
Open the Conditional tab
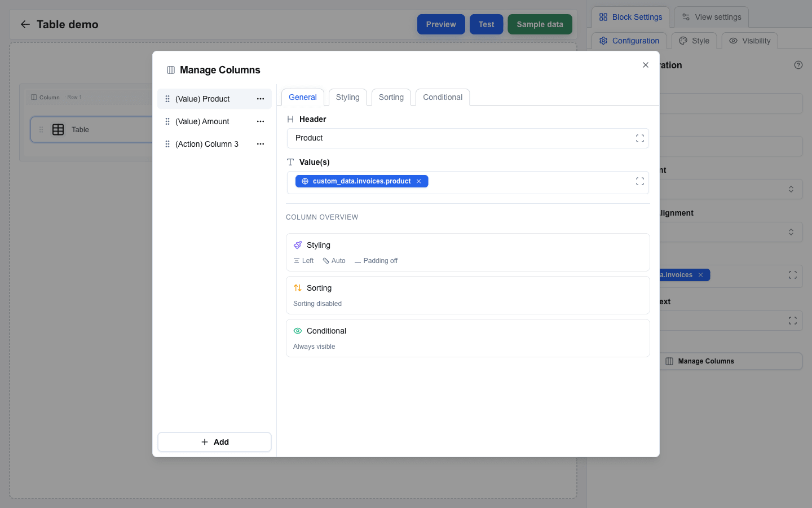(x=443, y=97)
